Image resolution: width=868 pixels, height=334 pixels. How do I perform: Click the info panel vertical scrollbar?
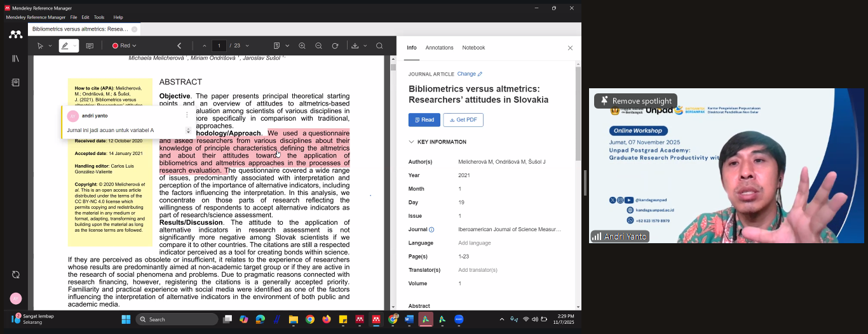click(x=578, y=114)
